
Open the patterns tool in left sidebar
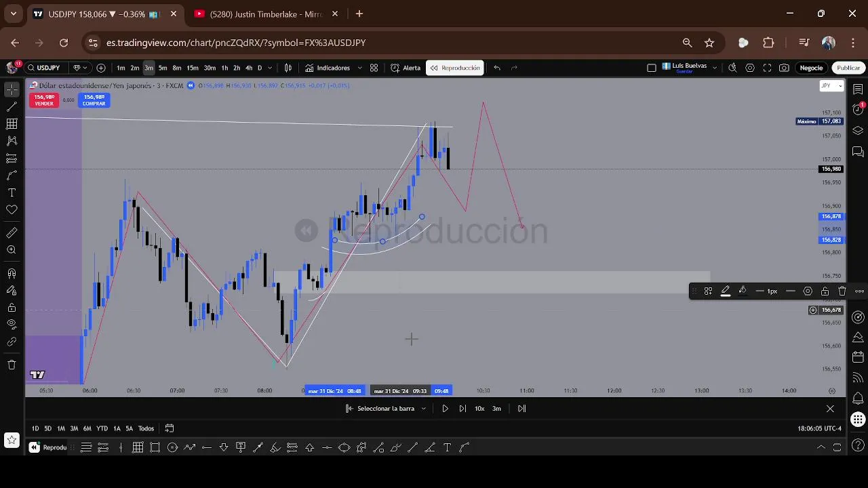(x=12, y=141)
